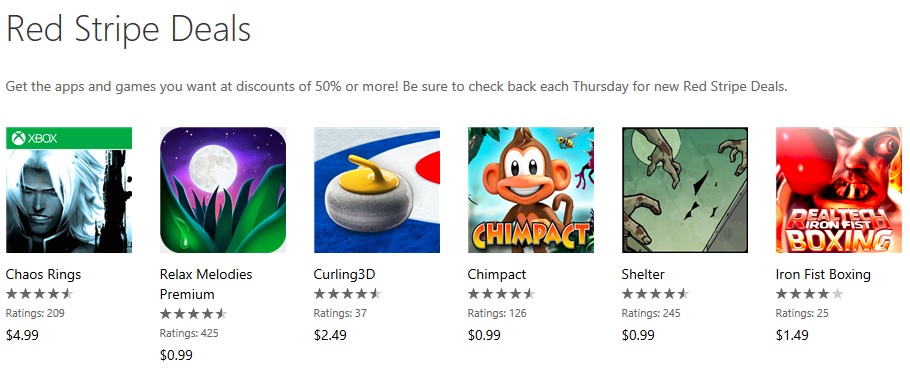This screenshot has height=375, width=910.
Task: Click the Shelter title link
Action: click(x=643, y=275)
